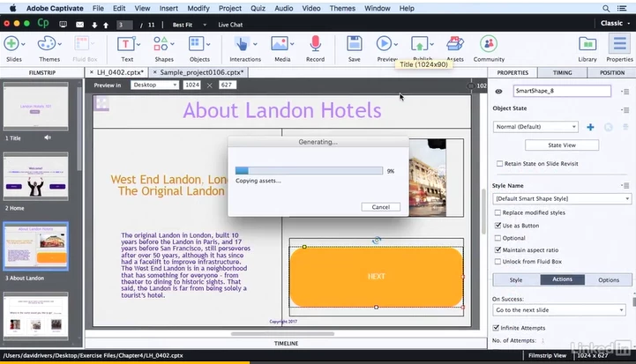Image resolution: width=636 pixels, height=364 pixels.
Task: Uncheck Use as Button
Action: 498,226
